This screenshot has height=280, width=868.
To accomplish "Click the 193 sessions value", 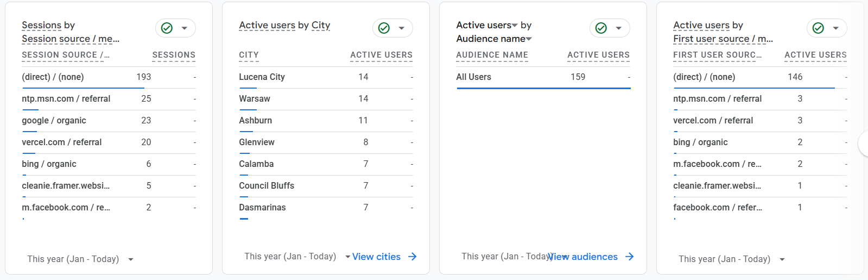I will (x=144, y=77).
